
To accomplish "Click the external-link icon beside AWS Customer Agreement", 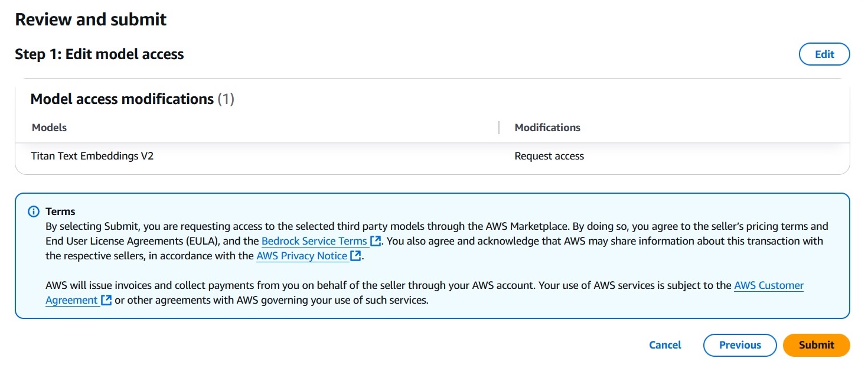I will click(x=105, y=300).
